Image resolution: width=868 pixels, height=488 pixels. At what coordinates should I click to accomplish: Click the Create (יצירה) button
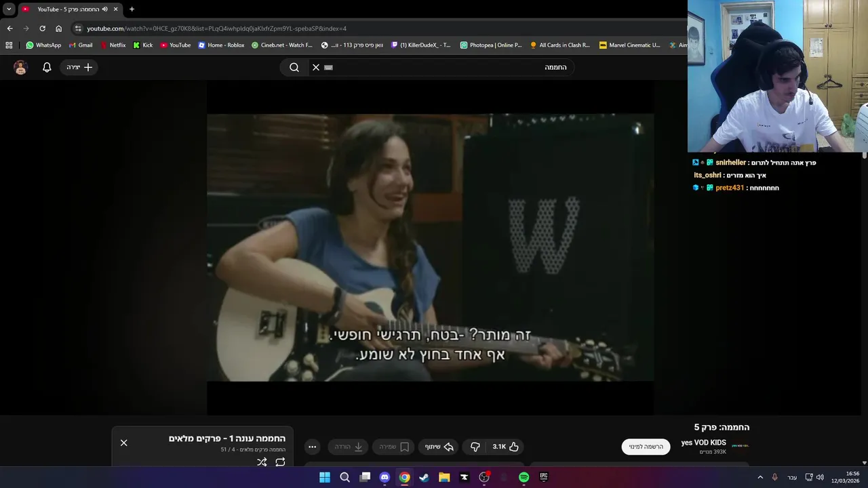(x=79, y=67)
